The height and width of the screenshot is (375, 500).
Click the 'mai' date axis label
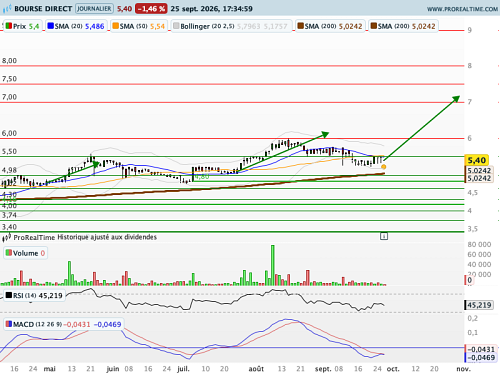(x=50, y=369)
